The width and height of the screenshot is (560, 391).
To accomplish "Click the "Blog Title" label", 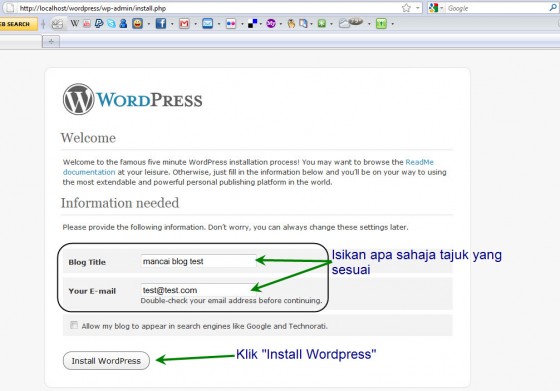I will 87,262.
